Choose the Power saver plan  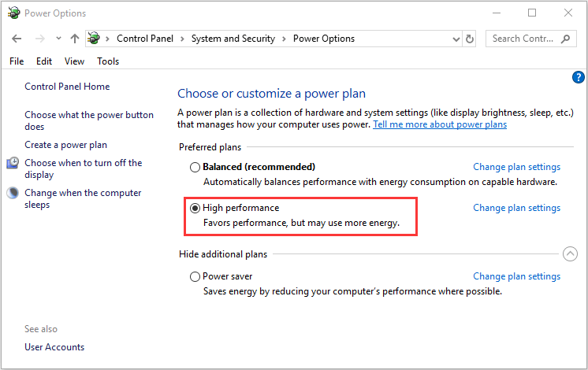click(195, 277)
